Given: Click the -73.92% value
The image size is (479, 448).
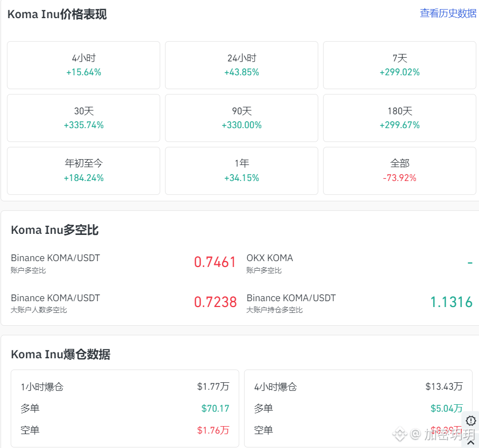Looking at the screenshot, I should pos(399,178).
